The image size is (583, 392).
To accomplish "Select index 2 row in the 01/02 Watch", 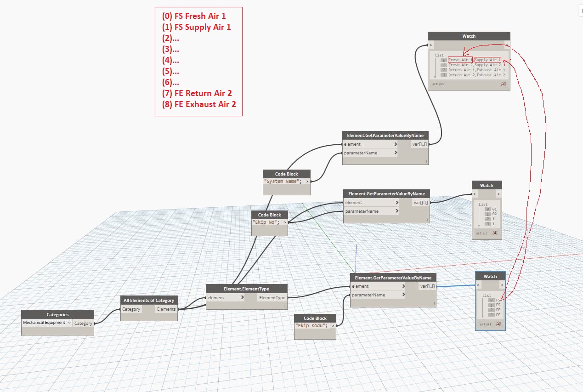I will [490, 219].
